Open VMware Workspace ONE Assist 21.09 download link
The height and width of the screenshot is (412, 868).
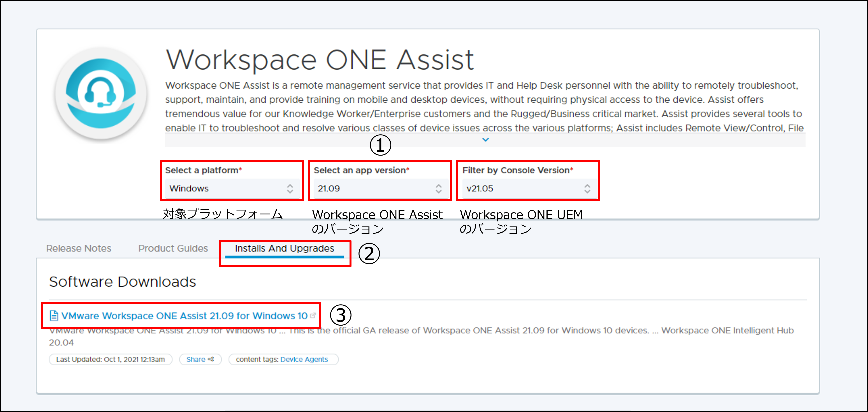184,316
